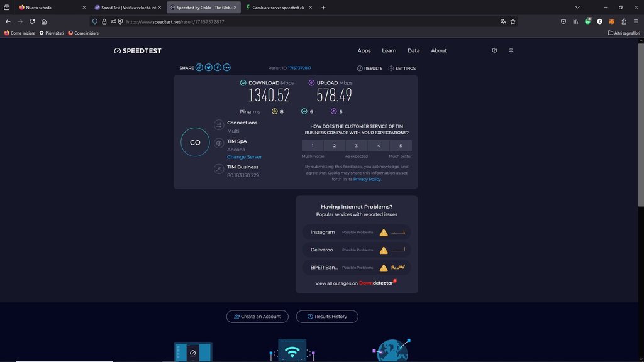Bookmark this page with the star icon
This screenshot has width=644, height=362.
(x=513, y=21)
